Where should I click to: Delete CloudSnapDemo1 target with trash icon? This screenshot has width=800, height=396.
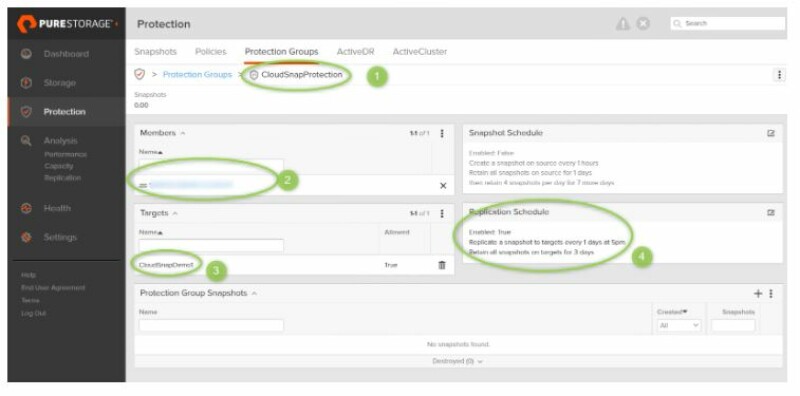[442, 265]
